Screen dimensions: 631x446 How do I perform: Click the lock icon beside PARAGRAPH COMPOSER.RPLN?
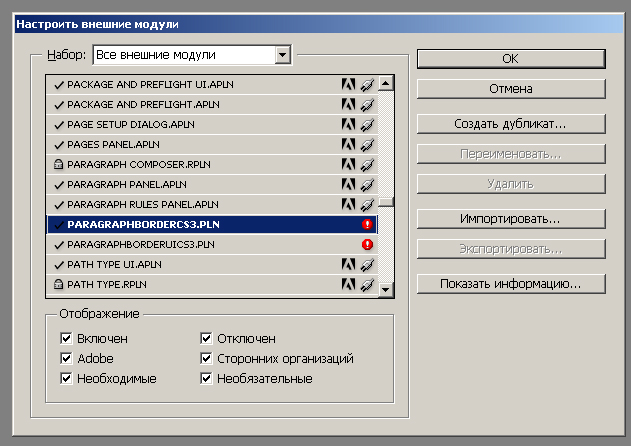59,164
